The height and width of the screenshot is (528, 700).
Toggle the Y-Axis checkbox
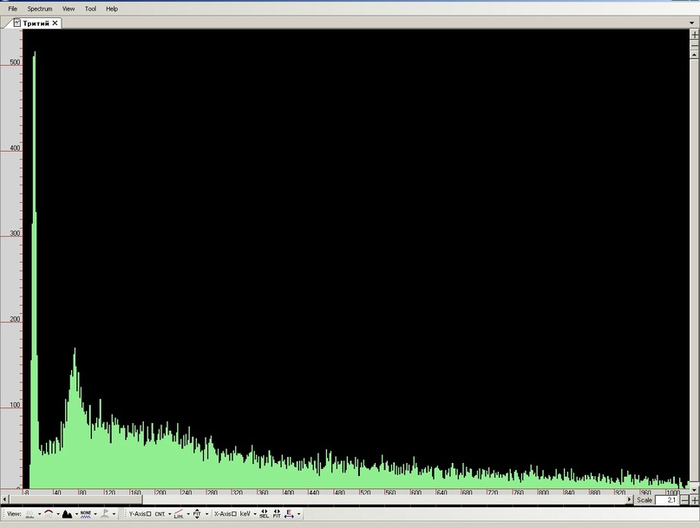(149, 513)
